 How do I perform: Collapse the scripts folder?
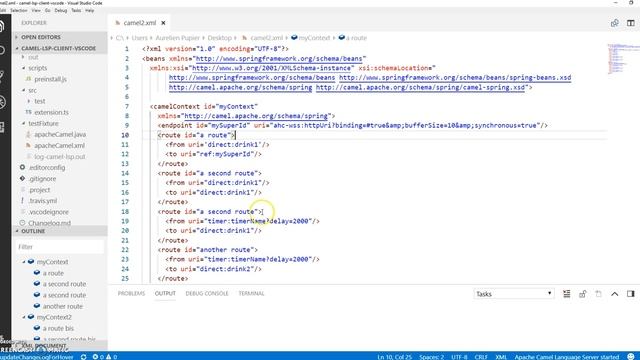23,68
